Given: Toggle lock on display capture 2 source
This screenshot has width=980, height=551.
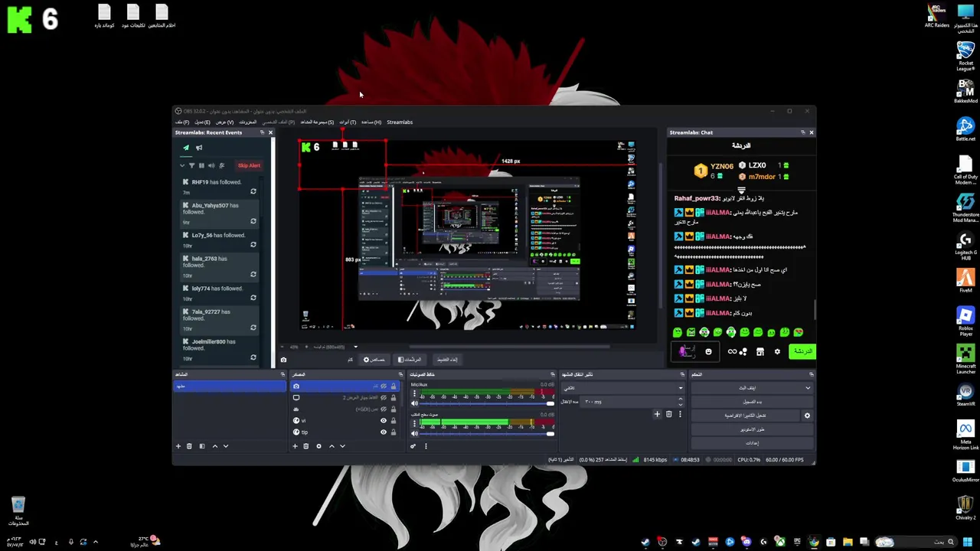Looking at the screenshot, I should pyautogui.click(x=394, y=398).
